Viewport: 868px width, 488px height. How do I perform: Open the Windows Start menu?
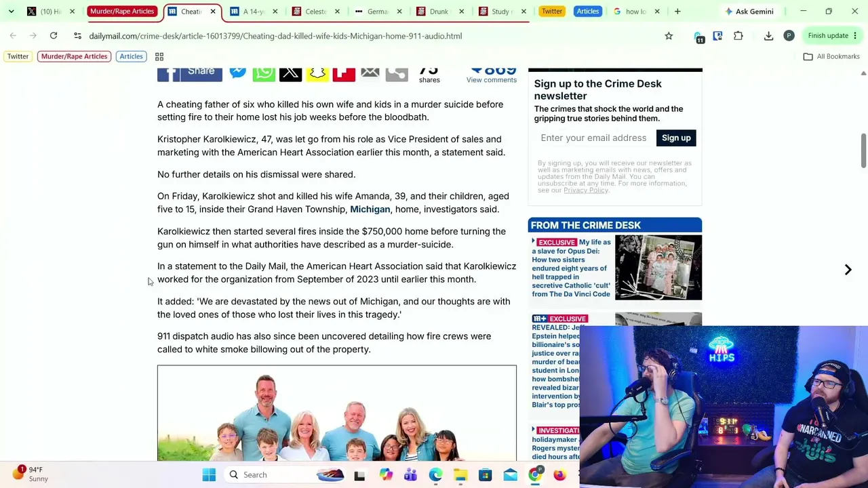pos(209,475)
